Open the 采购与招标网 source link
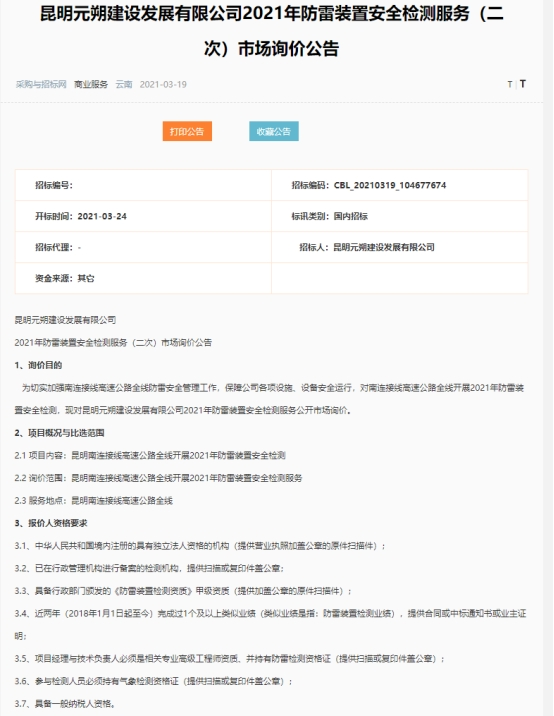The width and height of the screenshot is (554, 716). tap(41, 84)
